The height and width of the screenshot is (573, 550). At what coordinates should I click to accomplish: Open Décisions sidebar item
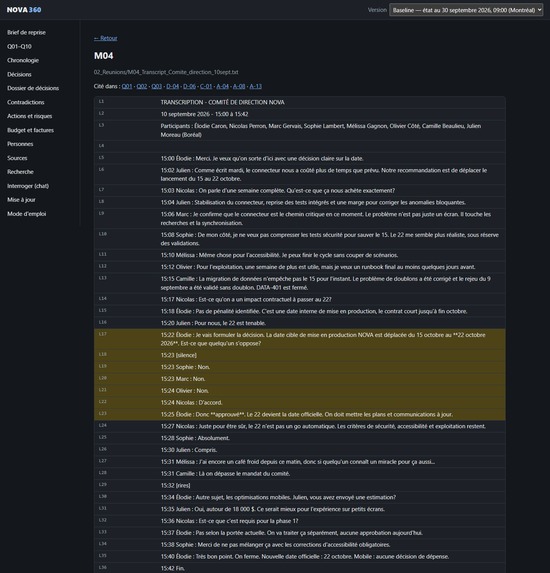click(x=19, y=74)
